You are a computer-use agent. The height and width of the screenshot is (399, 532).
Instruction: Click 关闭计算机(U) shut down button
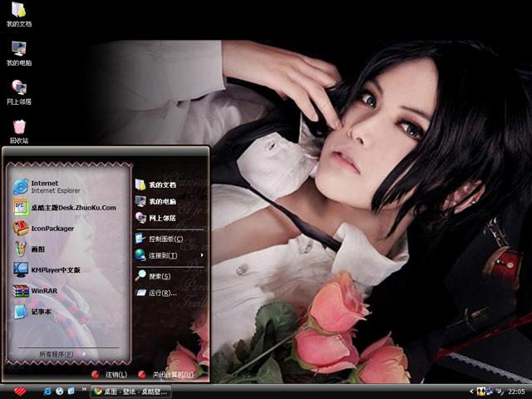tap(165, 375)
